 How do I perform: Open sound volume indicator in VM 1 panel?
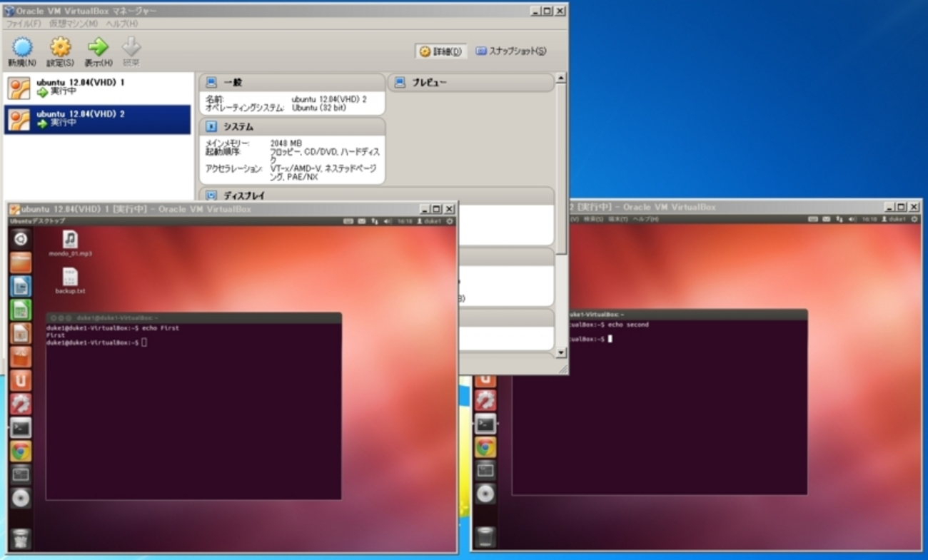(x=388, y=221)
